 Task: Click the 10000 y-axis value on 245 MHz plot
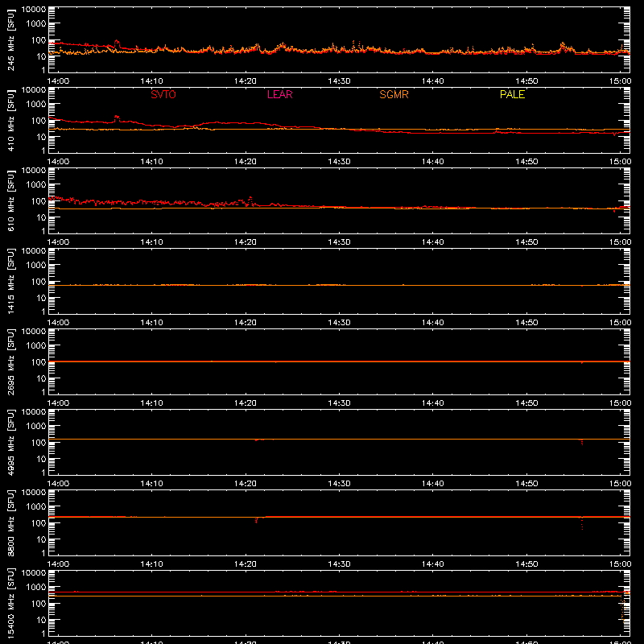pos(34,10)
